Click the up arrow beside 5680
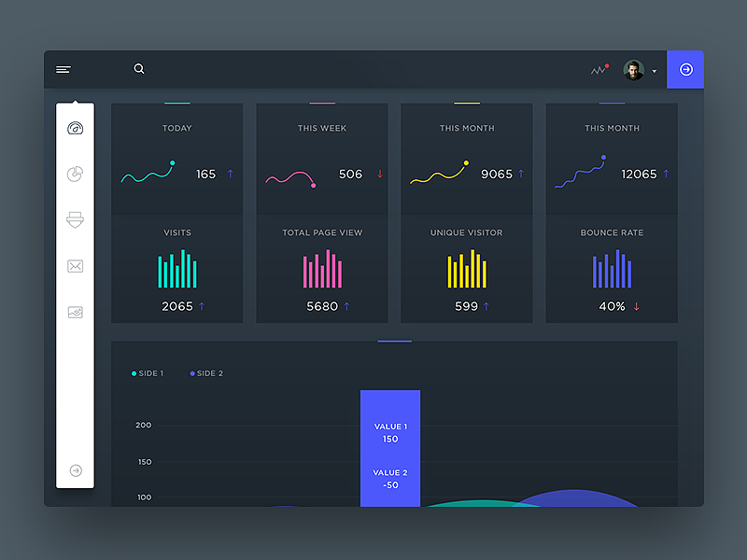The image size is (747, 560). point(346,306)
